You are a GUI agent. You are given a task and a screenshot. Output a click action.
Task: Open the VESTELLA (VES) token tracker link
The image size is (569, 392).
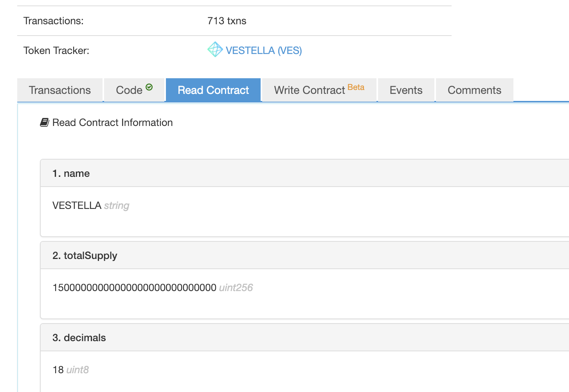pyautogui.click(x=264, y=50)
